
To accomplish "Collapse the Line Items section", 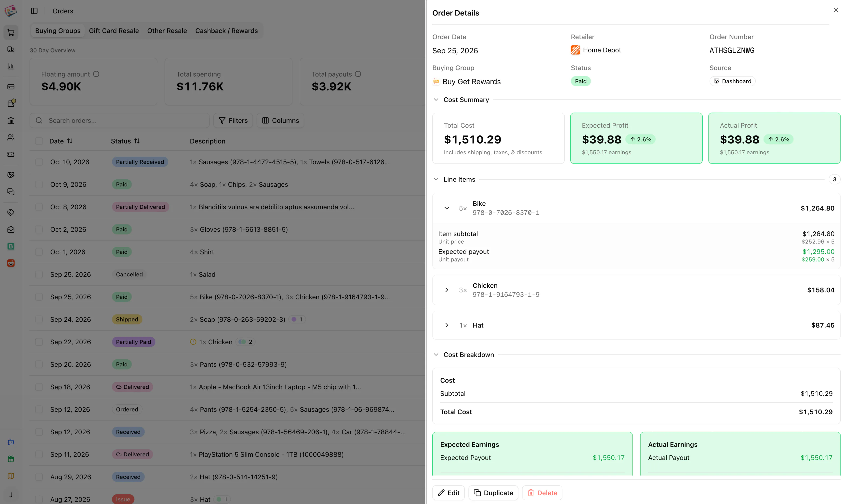I will coord(436,179).
